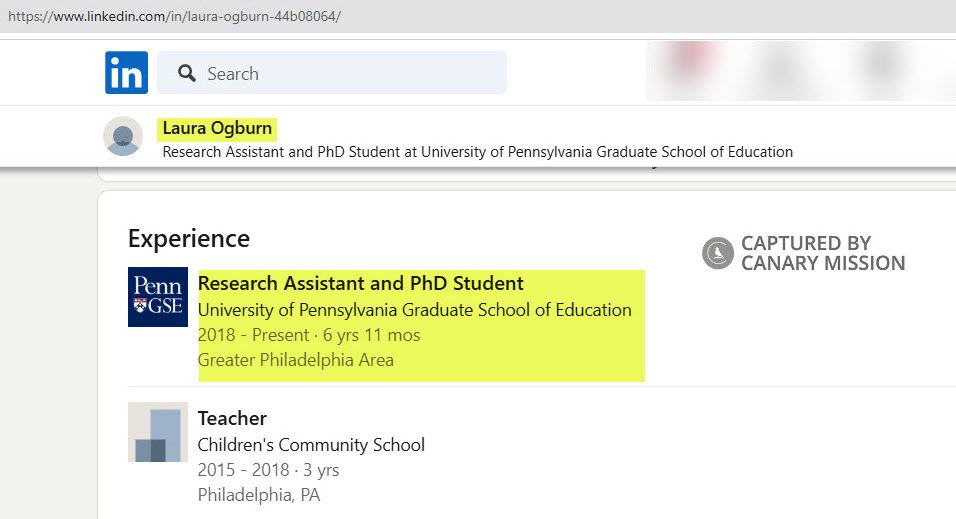Screen dimensions: 956x519
Task: Click the Philadelphia, PA location text
Action: pyautogui.click(x=259, y=495)
